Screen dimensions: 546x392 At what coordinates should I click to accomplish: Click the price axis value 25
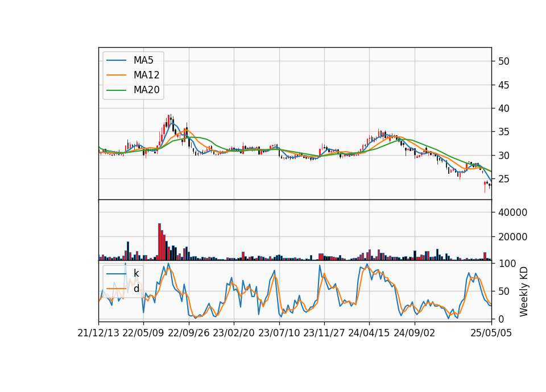tap(503, 179)
